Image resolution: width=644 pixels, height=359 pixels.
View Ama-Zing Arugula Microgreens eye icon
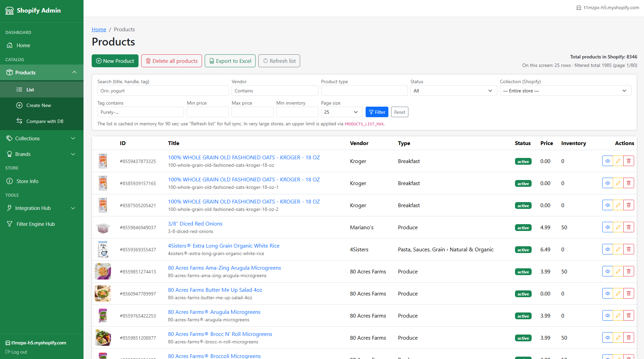pos(608,271)
